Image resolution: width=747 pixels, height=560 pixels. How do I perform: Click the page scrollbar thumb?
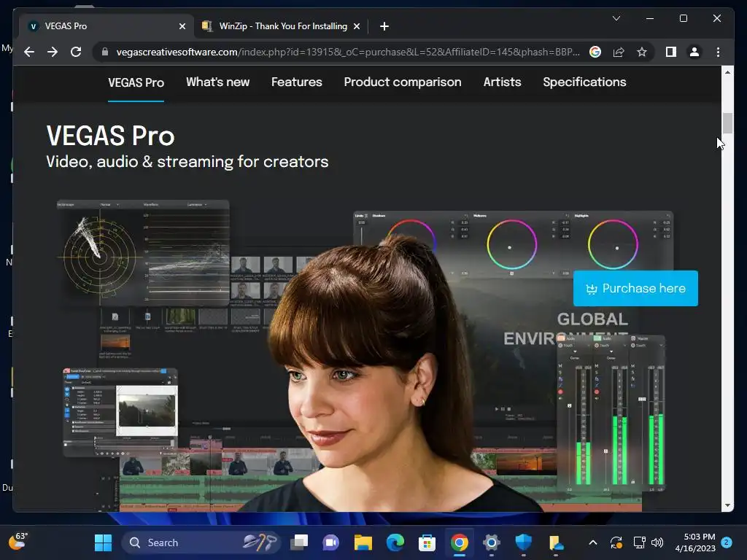[727, 123]
